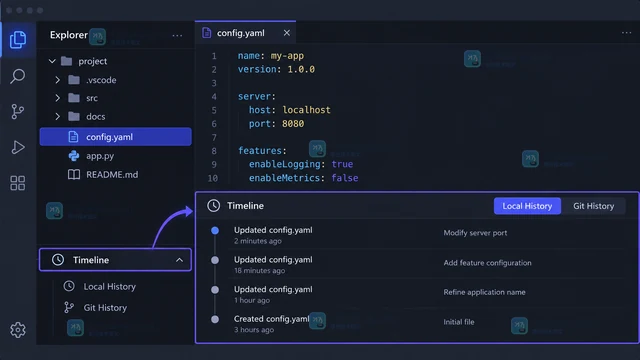The width and height of the screenshot is (640, 360).
Task: Click the src folder icon
Action: (x=74, y=98)
